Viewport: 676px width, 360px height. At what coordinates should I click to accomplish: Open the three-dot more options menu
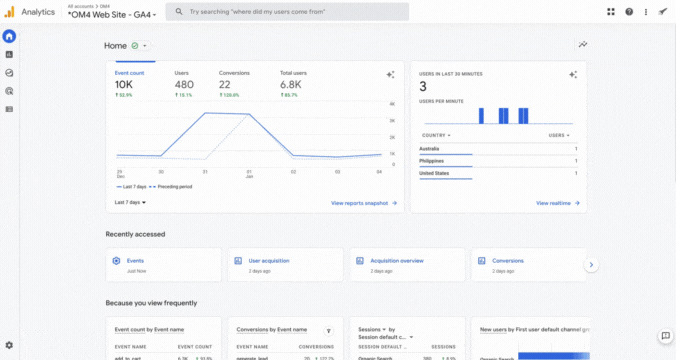(x=646, y=12)
